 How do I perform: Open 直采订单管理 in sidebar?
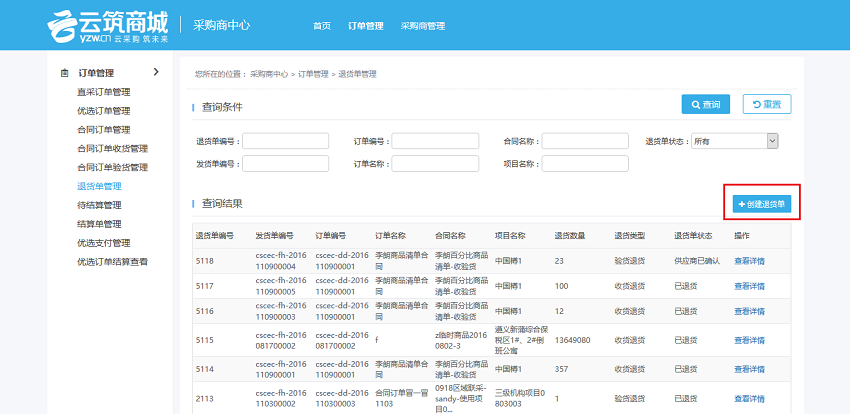pyautogui.click(x=104, y=92)
